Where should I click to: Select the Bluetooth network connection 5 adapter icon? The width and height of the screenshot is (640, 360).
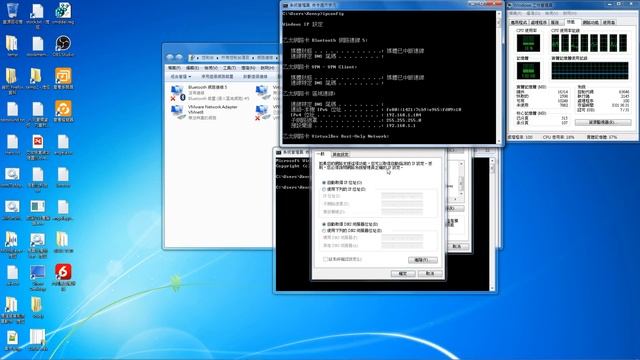pyautogui.click(x=178, y=93)
